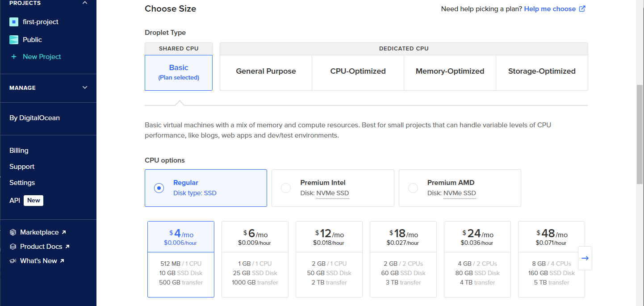This screenshot has height=306, width=644.
Task: Click the What's New external arrow icon
Action: point(62,261)
